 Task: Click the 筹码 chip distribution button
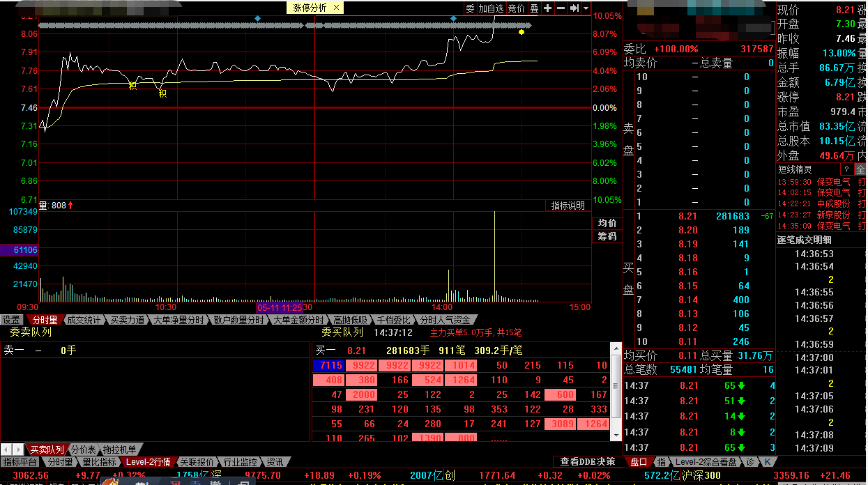607,237
